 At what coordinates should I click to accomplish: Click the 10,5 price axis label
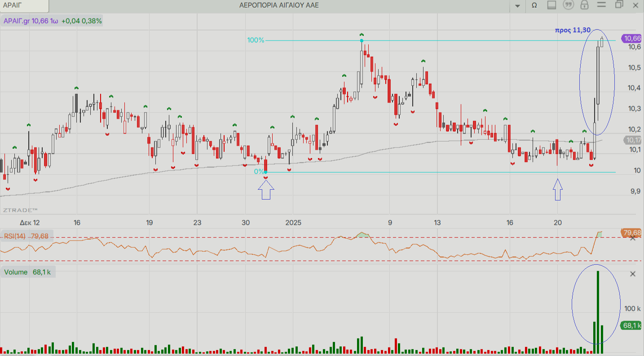point(635,67)
